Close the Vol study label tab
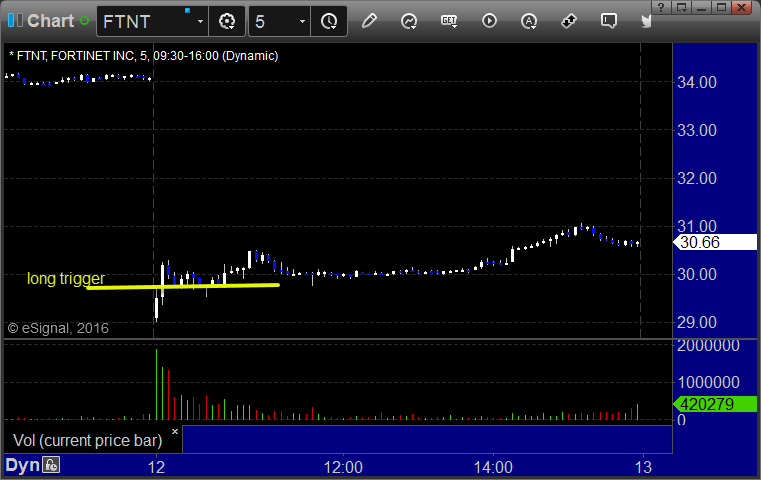 pos(175,431)
